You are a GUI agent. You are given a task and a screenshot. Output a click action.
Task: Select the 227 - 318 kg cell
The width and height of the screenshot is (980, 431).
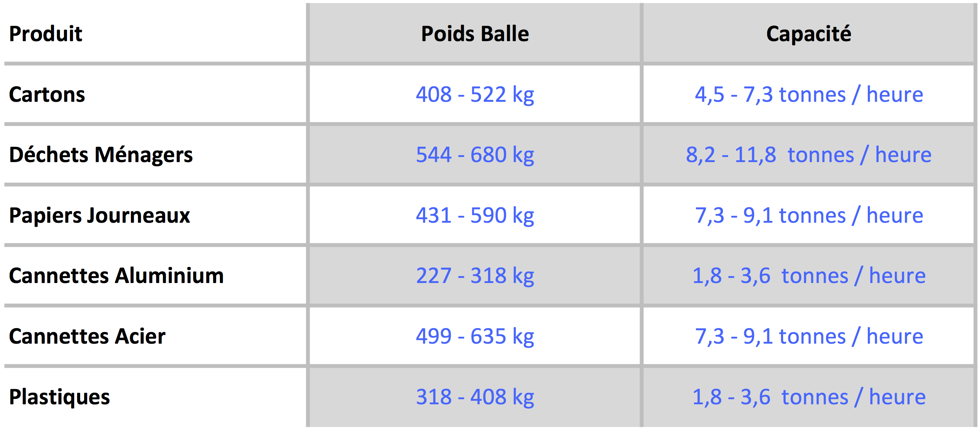tap(475, 275)
